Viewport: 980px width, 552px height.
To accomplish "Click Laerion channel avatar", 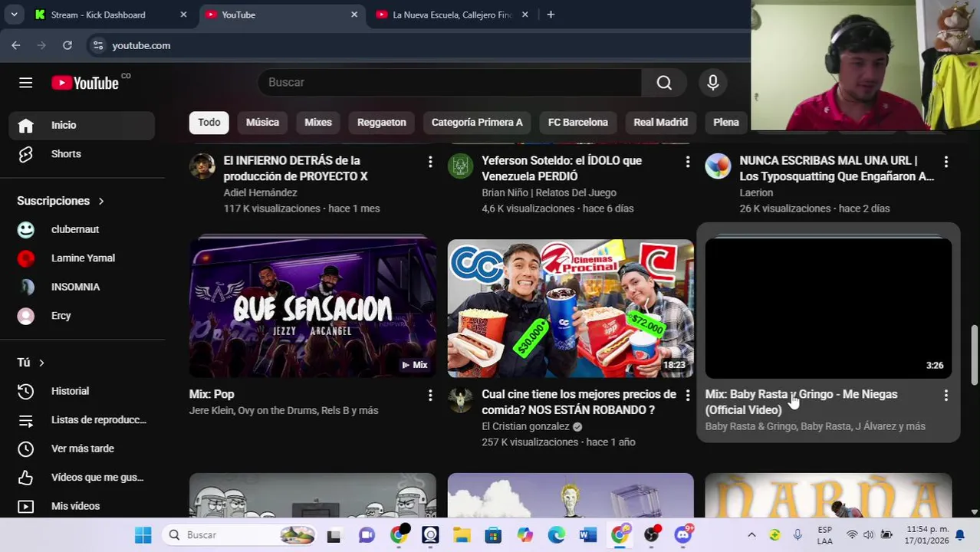I will pyautogui.click(x=718, y=166).
